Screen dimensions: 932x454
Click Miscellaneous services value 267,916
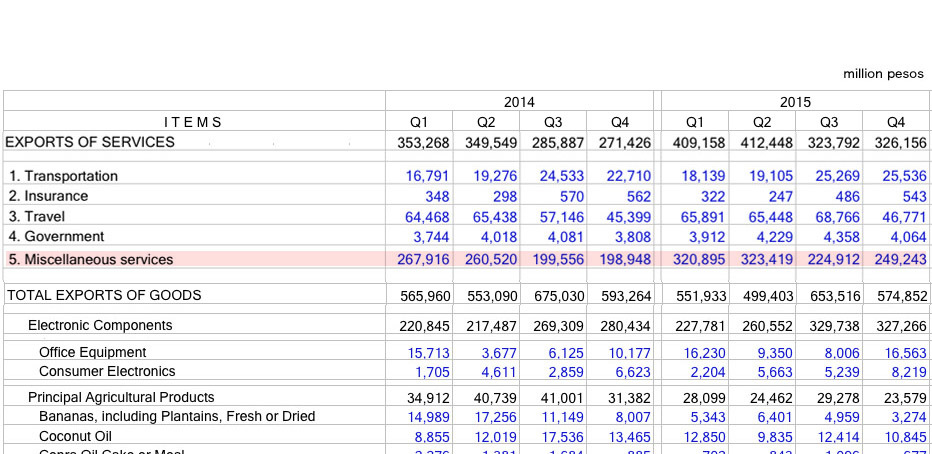pos(424,259)
